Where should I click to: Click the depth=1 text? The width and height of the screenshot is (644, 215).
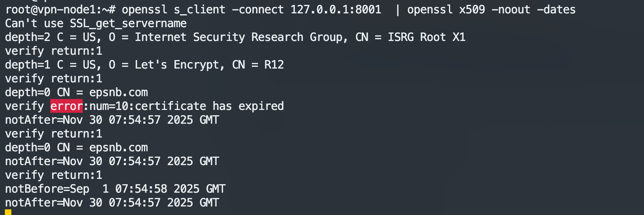28,65
